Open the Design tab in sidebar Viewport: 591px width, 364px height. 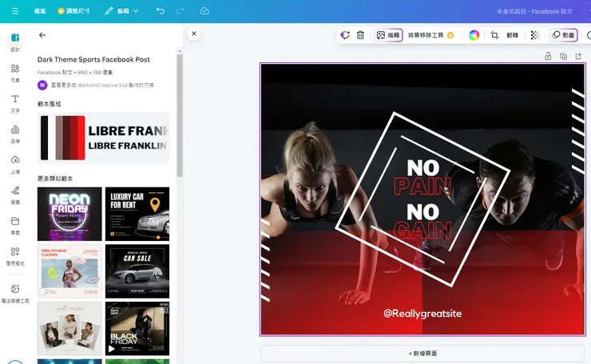pyautogui.click(x=15, y=42)
